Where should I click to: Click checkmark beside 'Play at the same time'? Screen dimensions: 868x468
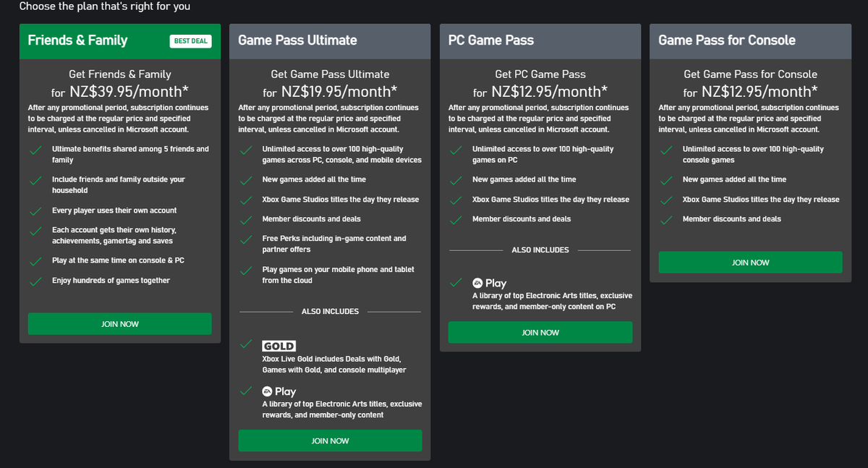pyautogui.click(x=35, y=262)
